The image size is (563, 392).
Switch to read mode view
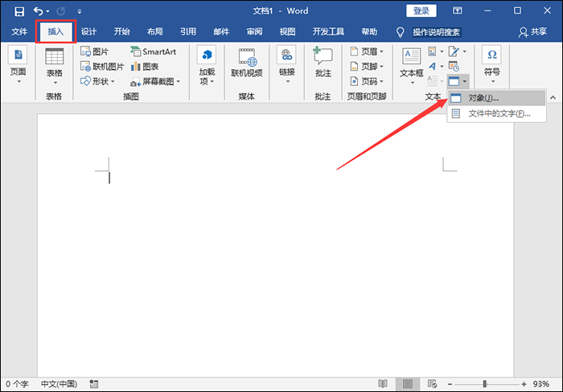point(383,384)
